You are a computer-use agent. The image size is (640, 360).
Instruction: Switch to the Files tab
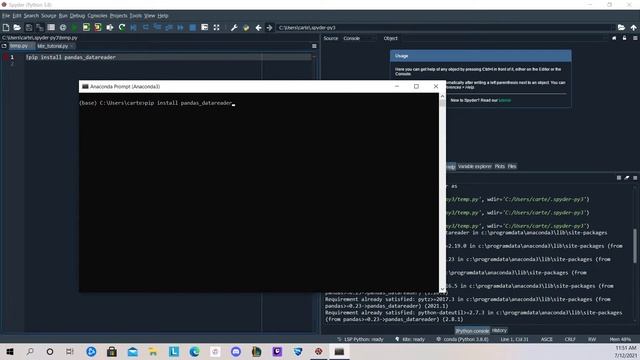pyautogui.click(x=512, y=166)
